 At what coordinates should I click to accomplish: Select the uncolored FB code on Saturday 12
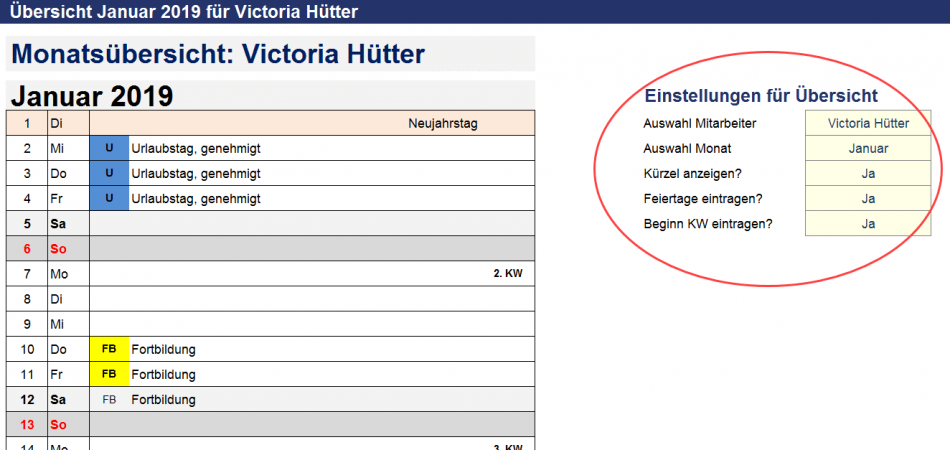coord(109,399)
